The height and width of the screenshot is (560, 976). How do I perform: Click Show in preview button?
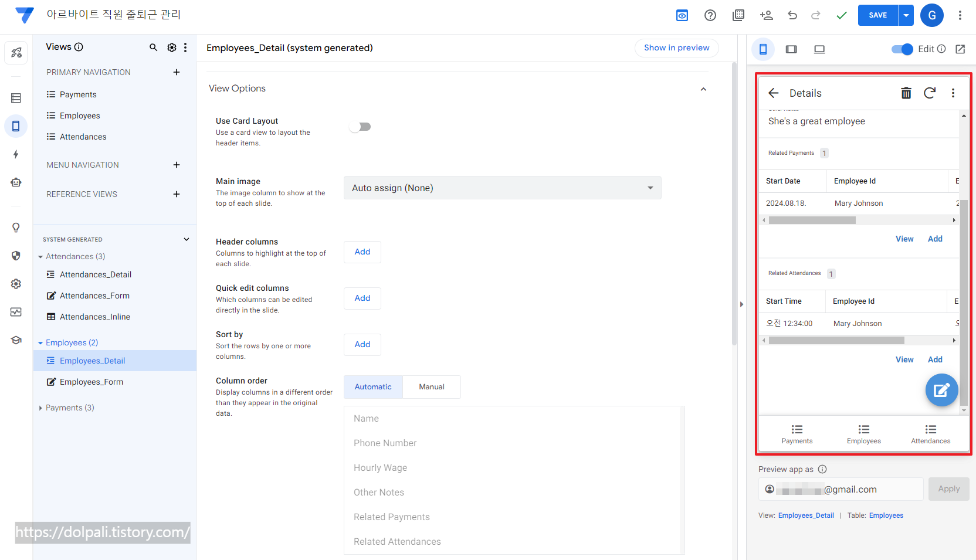(677, 48)
